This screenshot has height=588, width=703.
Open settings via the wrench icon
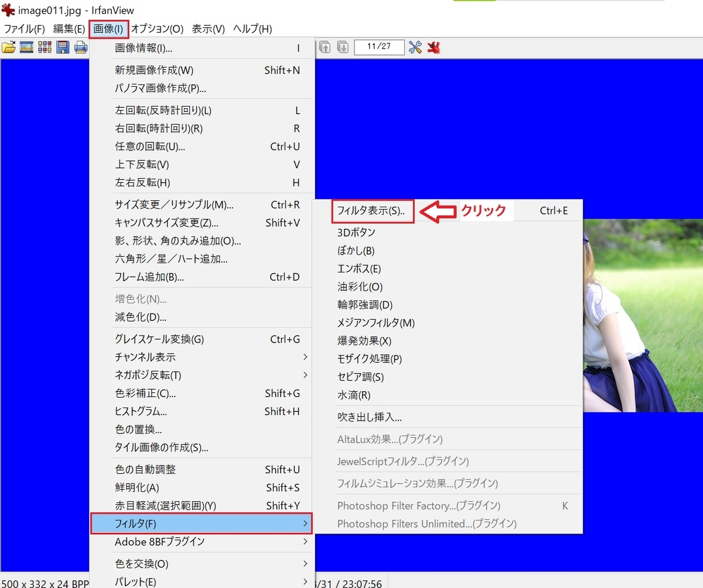(x=416, y=47)
